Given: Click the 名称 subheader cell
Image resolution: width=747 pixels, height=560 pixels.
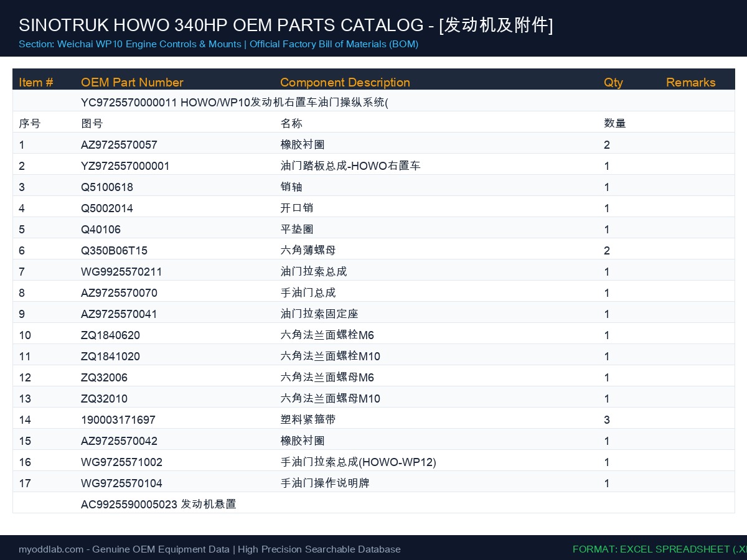Looking at the screenshot, I should [x=291, y=123].
